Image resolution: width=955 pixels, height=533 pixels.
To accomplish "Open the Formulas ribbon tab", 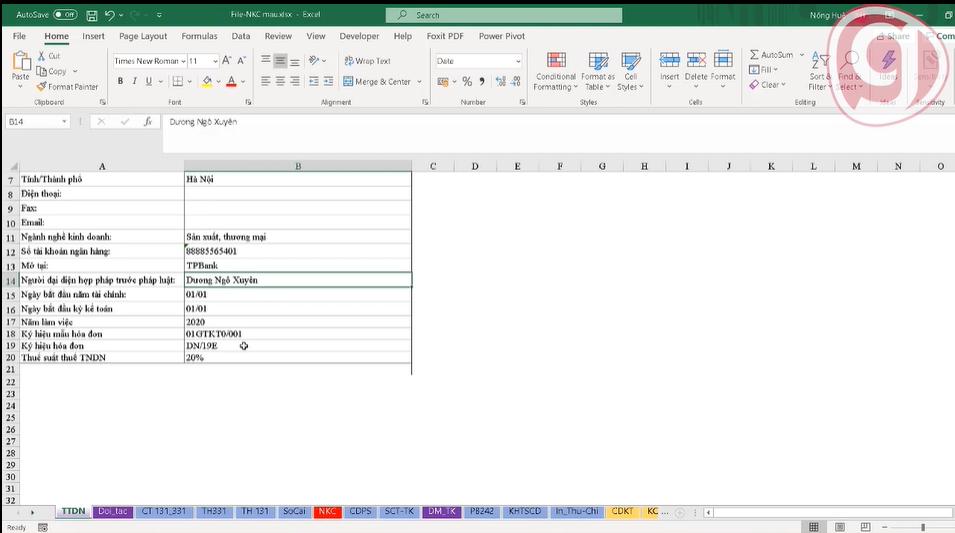I will point(199,36).
